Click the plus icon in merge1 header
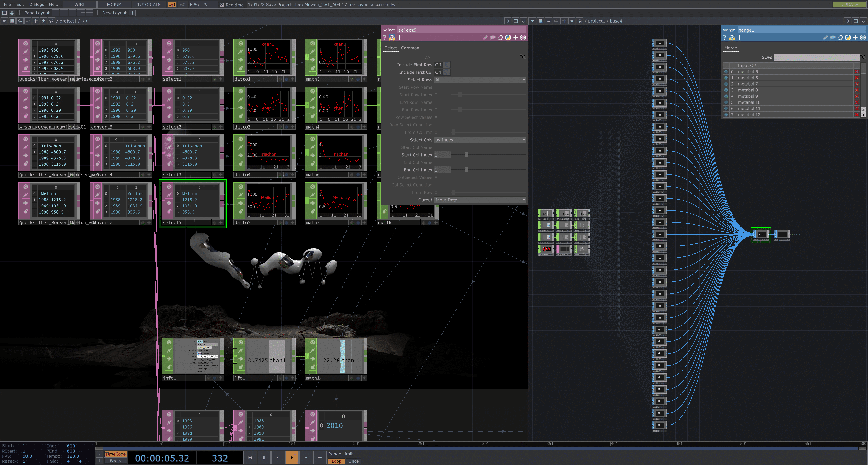Viewport: 868px width, 465px height. pyautogui.click(x=855, y=38)
